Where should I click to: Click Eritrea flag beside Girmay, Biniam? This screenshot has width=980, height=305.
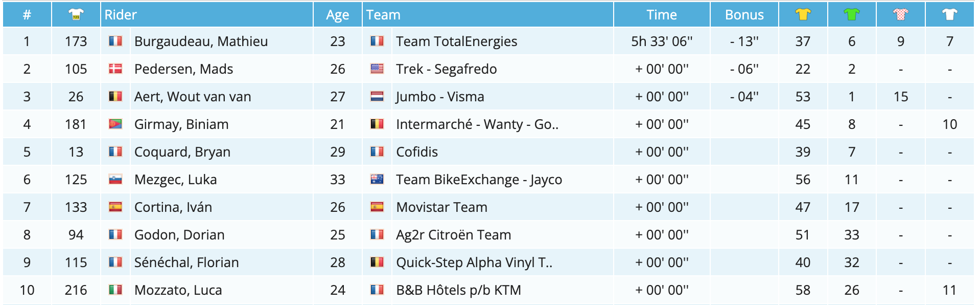[115, 124]
